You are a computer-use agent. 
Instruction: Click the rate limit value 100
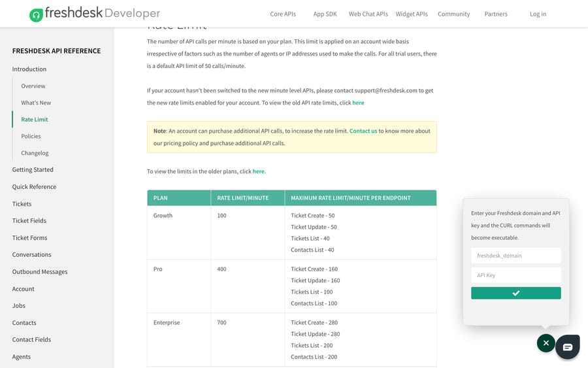(221, 216)
